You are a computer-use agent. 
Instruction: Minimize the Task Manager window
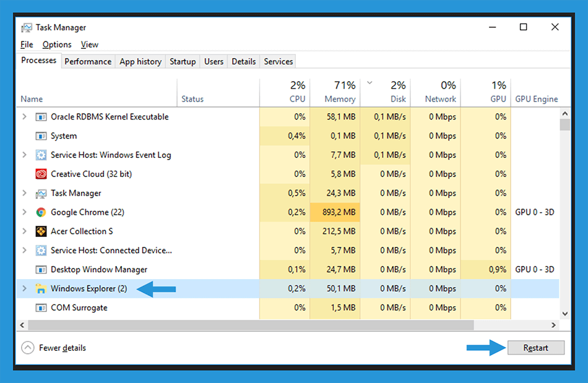pyautogui.click(x=493, y=27)
